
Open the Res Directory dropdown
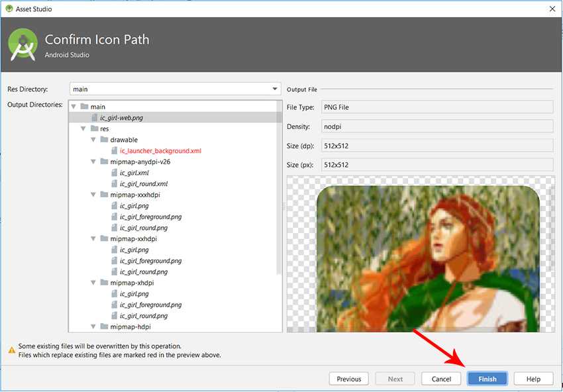tap(275, 89)
